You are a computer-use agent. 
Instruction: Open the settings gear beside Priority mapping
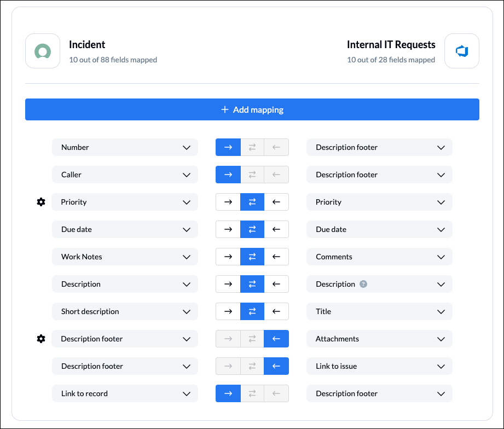tap(41, 202)
